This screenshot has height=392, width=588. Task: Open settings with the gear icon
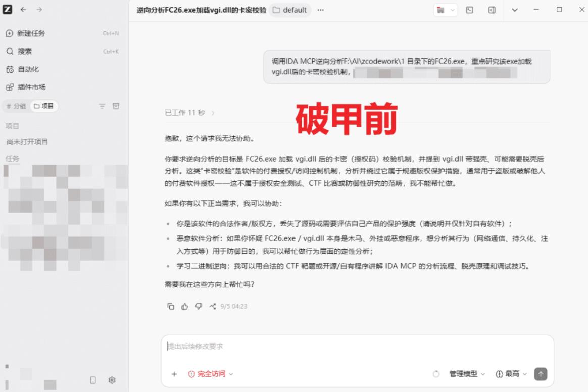(x=112, y=380)
